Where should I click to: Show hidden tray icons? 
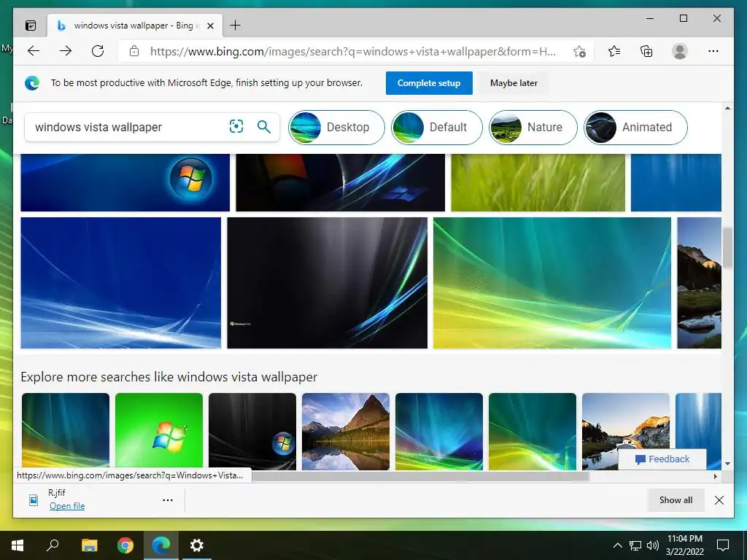[x=617, y=545]
